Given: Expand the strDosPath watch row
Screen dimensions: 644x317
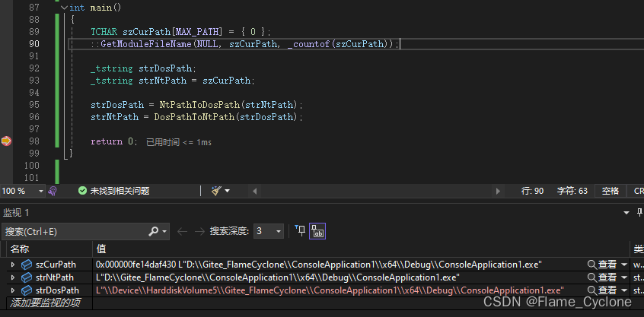Looking at the screenshot, I should coord(13,290).
